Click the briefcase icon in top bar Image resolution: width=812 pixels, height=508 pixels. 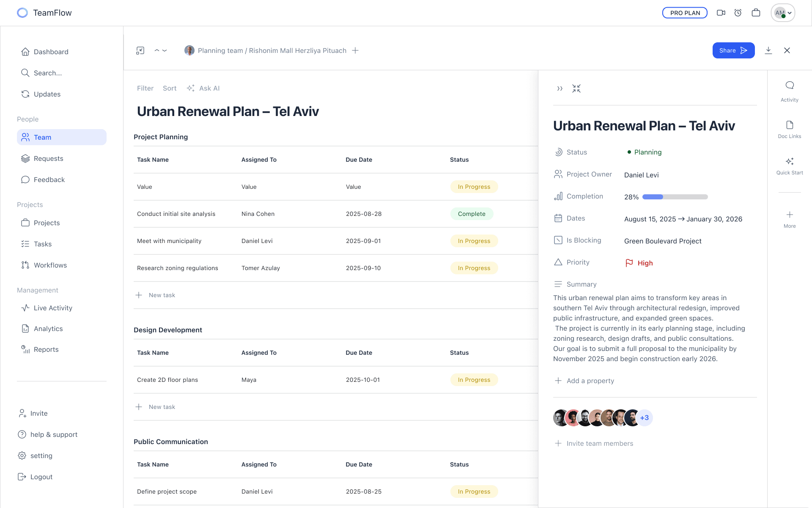point(756,13)
